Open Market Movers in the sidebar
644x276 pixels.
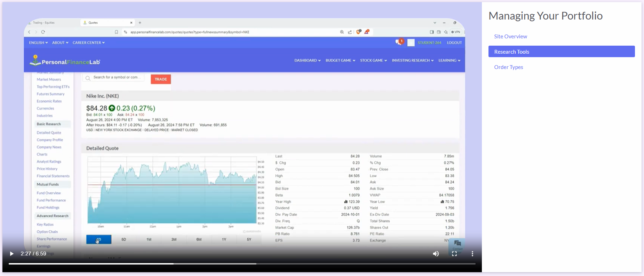pyautogui.click(x=49, y=79)
